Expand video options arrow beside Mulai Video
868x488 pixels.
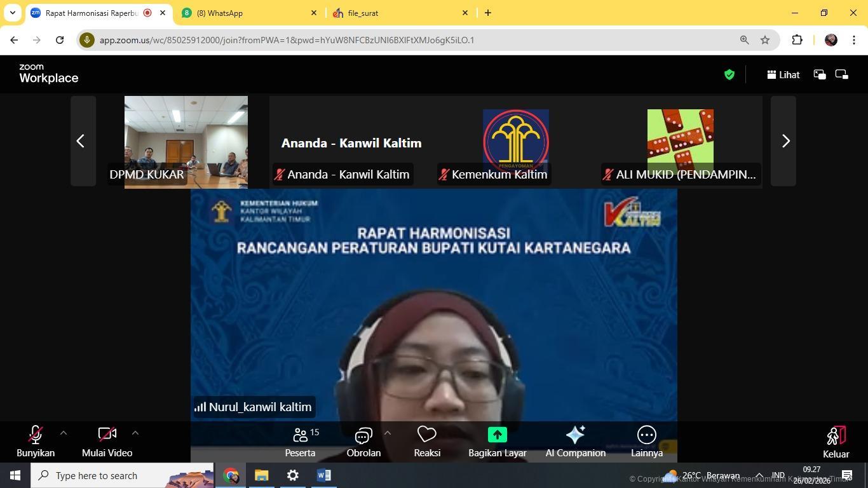pos(135,433)
